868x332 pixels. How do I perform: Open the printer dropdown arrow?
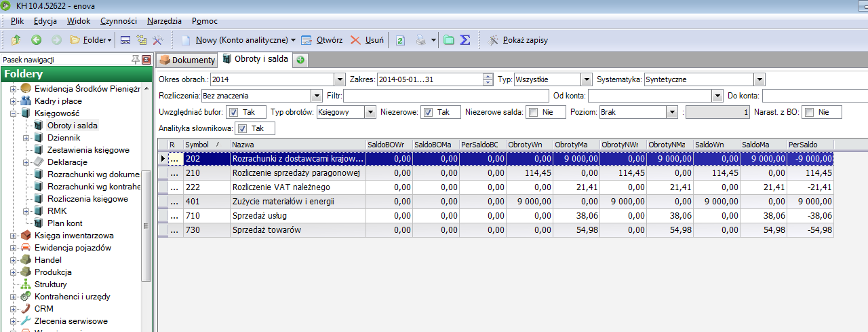432,40
